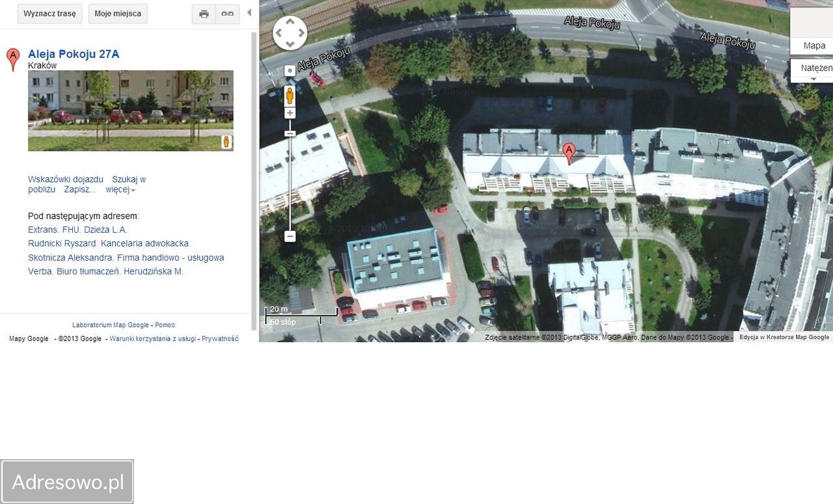Open the Natężenie layer dropdown
Screen dimensions: 833x504
[x=813, y=68]
